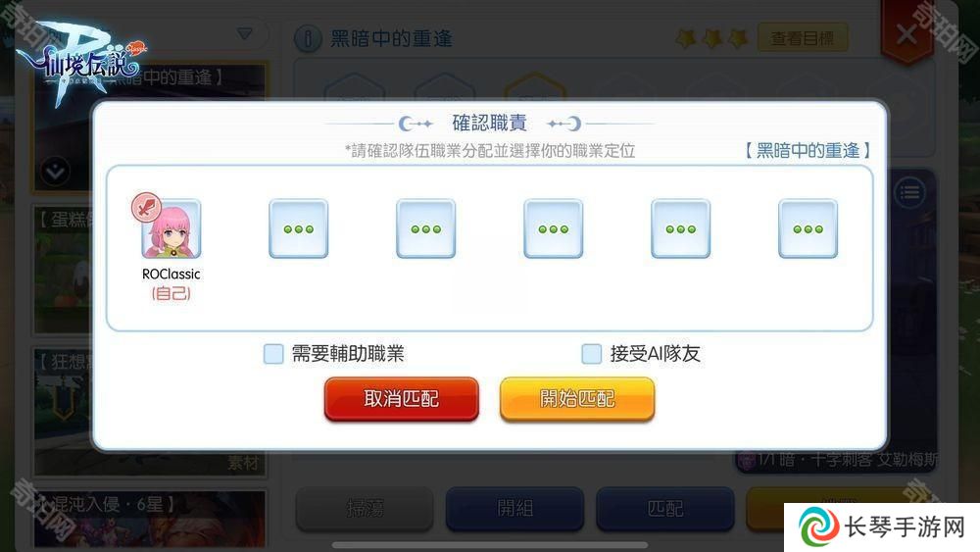Select the 開組 button at the bottom
Screen dimensions: 980x552
point(514,508)
